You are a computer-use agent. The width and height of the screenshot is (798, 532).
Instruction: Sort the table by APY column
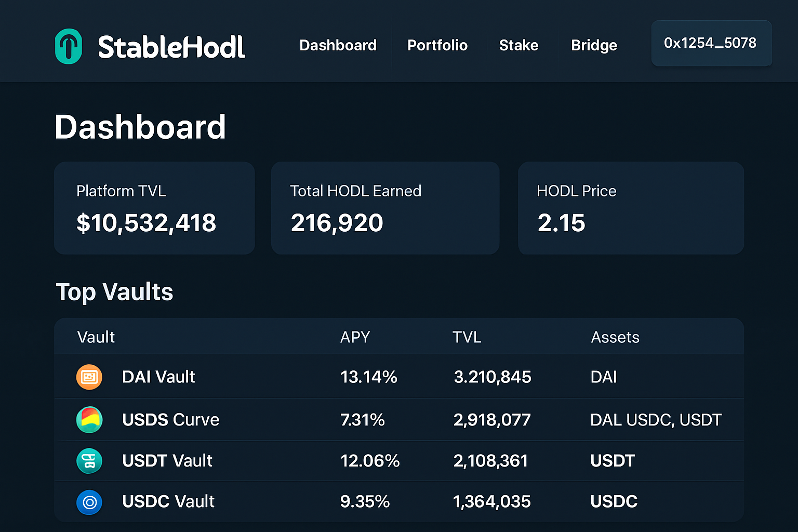point(355,337)
